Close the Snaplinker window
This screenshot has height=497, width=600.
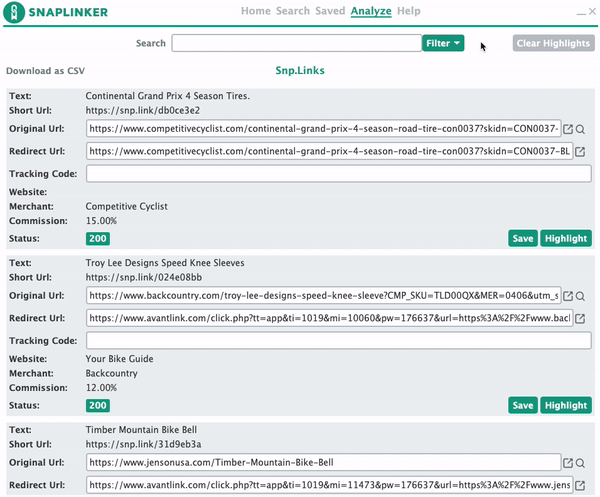[x=592, y=11]
